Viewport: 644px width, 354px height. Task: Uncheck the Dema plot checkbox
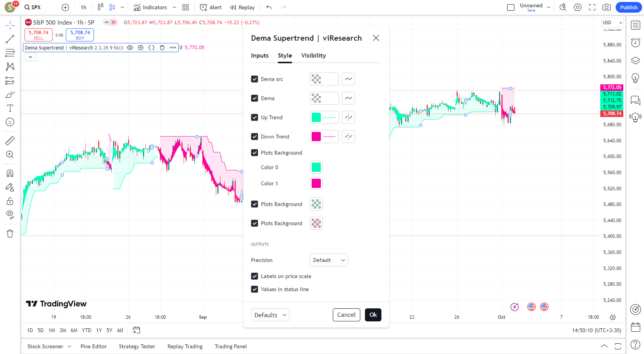point(255,98)
